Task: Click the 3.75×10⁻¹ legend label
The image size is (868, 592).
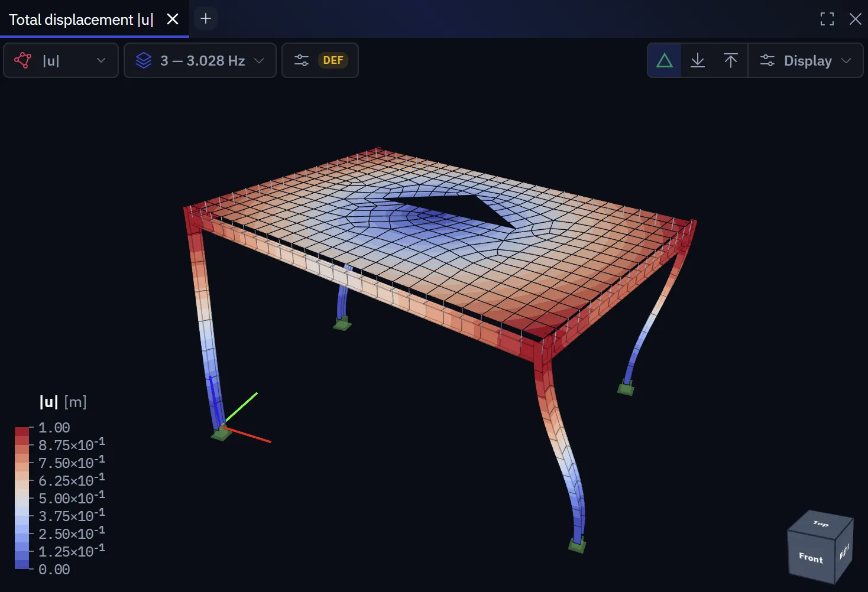Action: pyautogui.click(x=72, y=515)
